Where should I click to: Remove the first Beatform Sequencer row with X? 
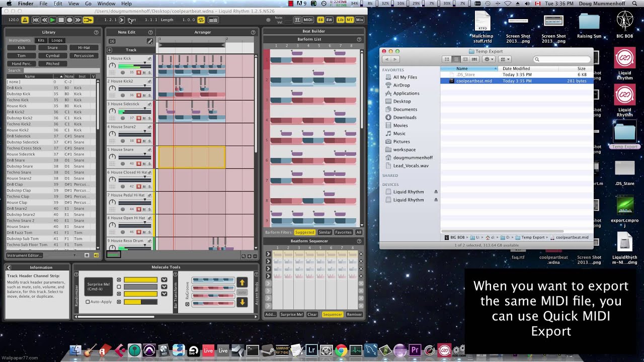(x=360, y=254)
